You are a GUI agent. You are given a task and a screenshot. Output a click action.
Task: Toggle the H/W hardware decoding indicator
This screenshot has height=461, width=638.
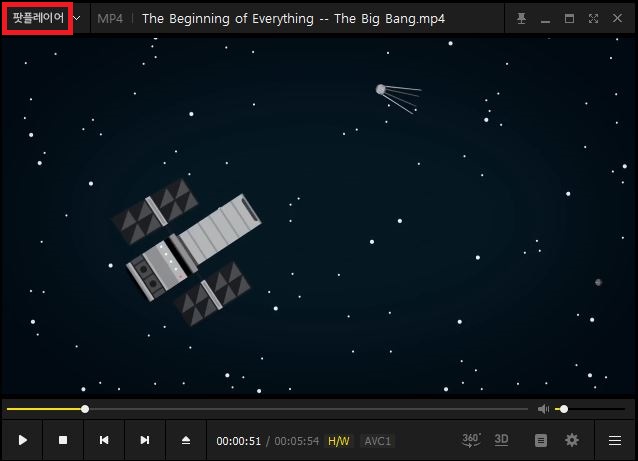(339, 441)
